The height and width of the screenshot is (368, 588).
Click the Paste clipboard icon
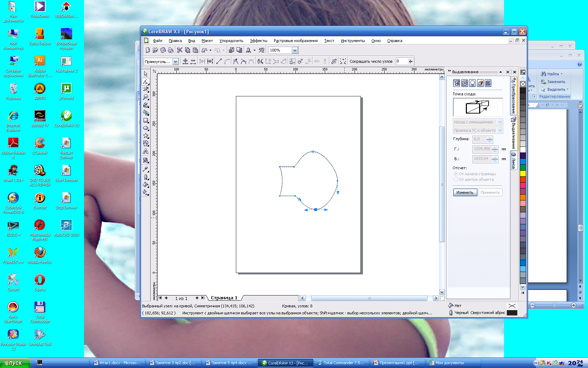[195, 50]
